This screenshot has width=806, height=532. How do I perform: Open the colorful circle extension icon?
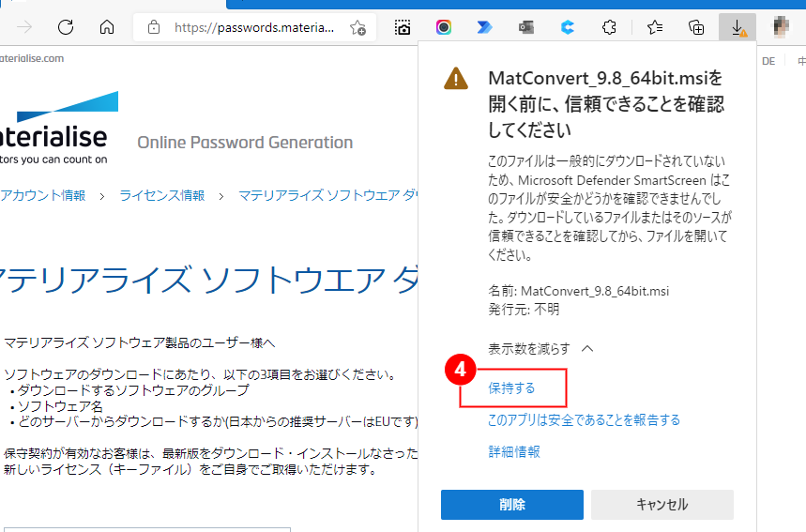tap(444, 27)
